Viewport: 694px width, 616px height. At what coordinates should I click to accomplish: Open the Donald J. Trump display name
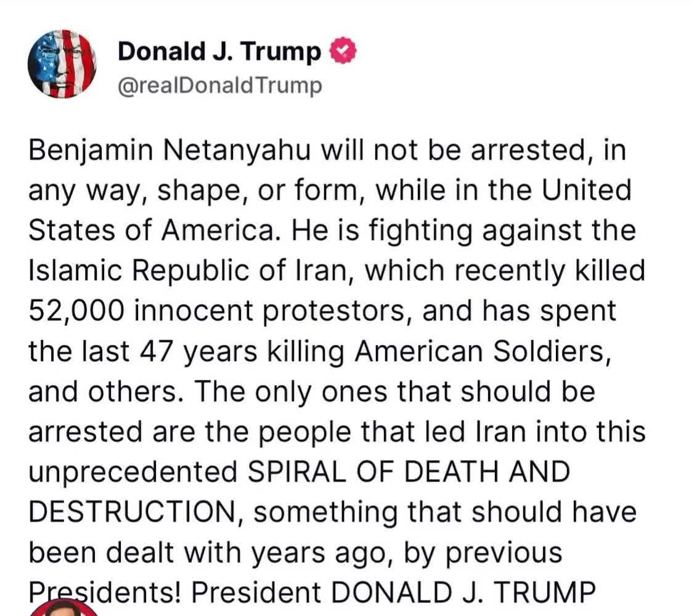[x=219, y=51]
